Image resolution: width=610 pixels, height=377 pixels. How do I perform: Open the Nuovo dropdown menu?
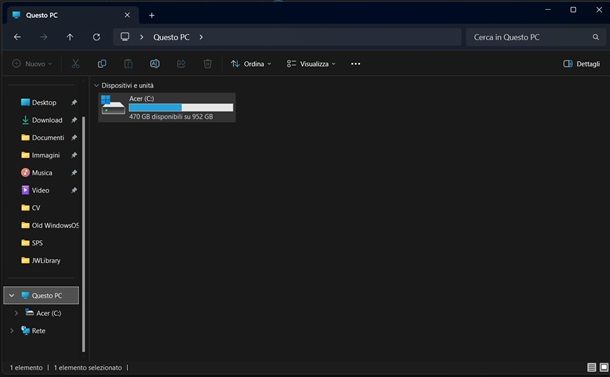(x=32, y=64)
